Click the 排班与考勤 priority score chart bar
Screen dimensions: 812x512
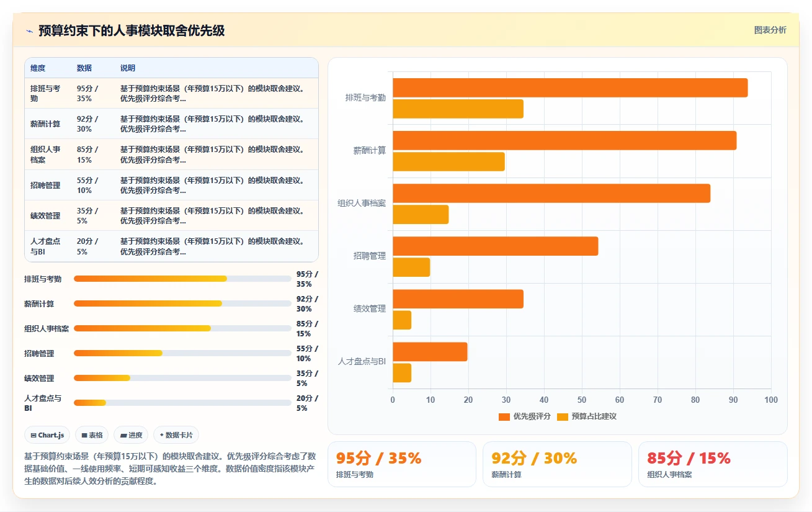[x=570, y=88]
